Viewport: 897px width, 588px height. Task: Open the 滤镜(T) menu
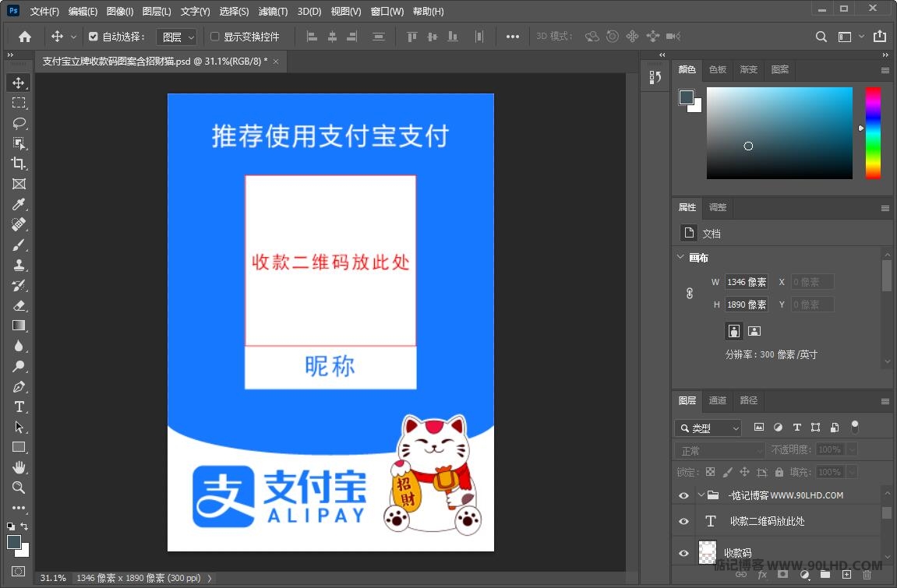click(273, 12)
